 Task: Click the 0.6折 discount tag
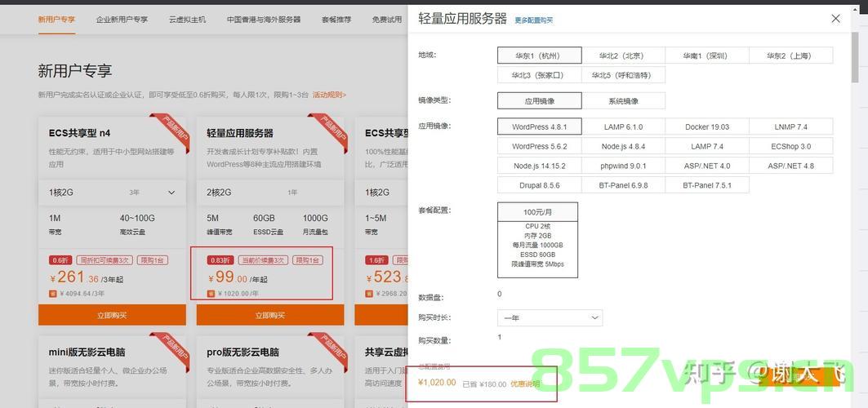(60, 260)
